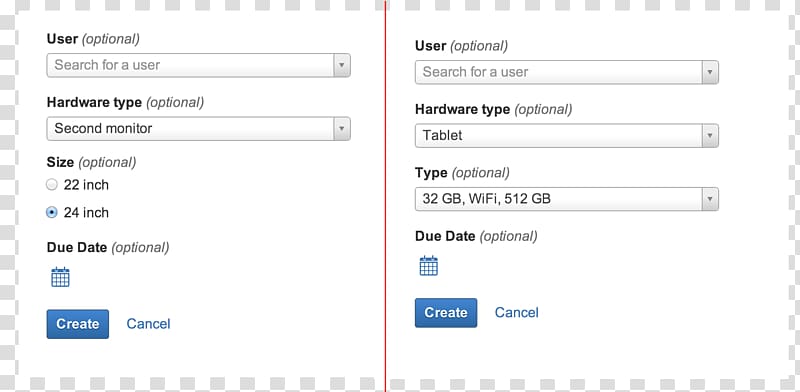800x392 pixels.
Task: Click the 'Tablet' selected value
Action: pyautogui.click(x=442, y=135)
